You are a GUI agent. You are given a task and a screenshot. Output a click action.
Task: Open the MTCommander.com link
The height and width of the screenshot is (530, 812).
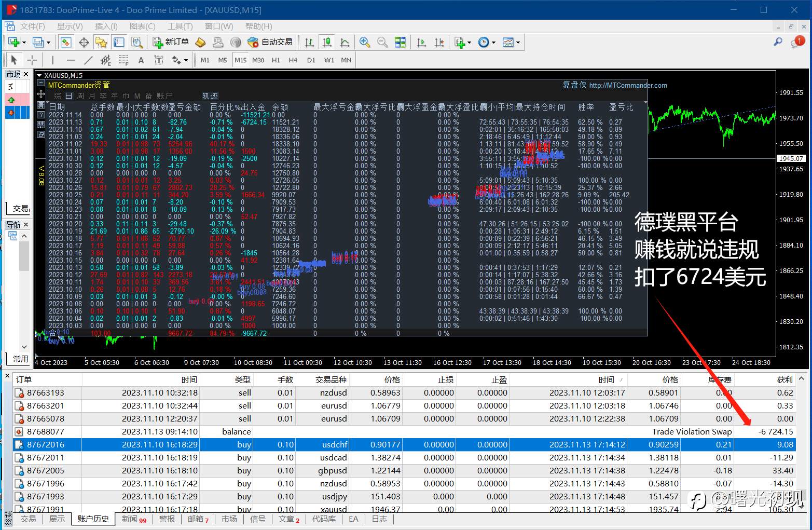click(628, 85)
